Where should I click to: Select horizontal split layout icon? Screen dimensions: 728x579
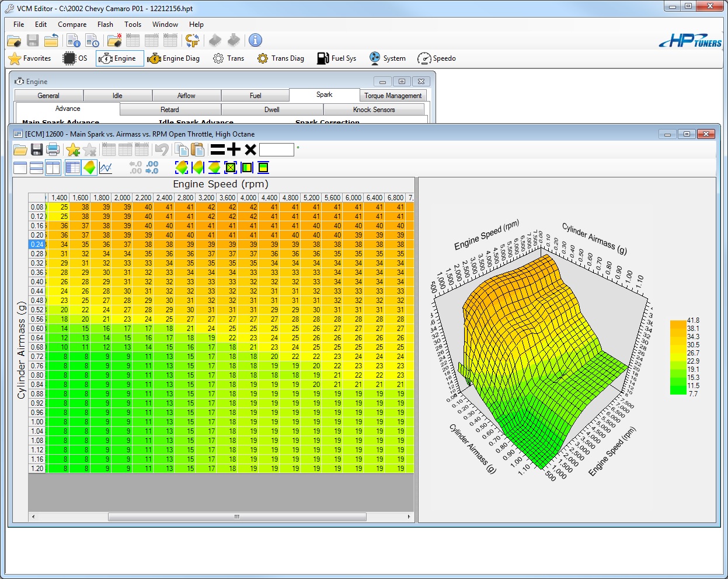point(36,168)
